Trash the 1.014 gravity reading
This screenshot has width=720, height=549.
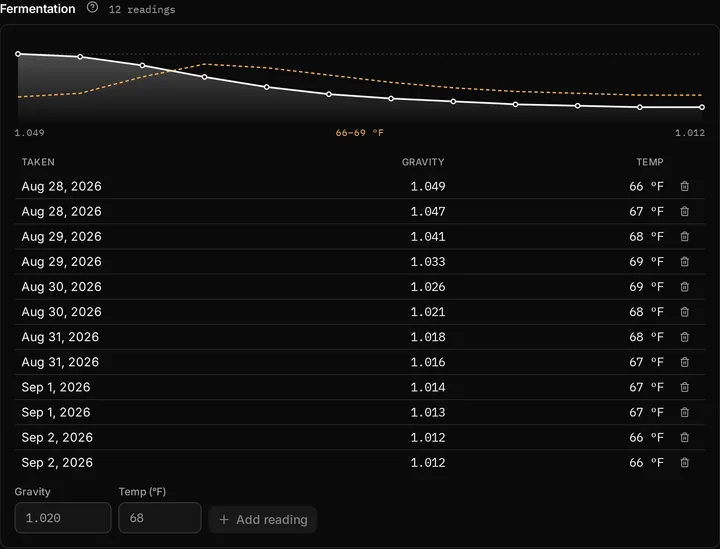click(684, 387)
